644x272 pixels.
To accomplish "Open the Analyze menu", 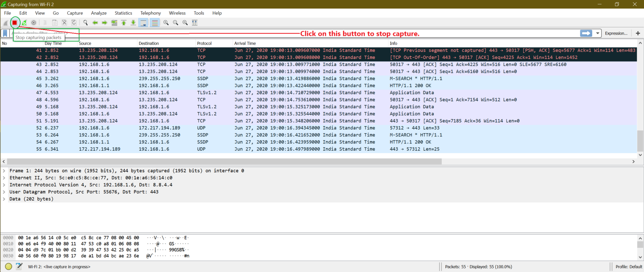I will point(99,13).
